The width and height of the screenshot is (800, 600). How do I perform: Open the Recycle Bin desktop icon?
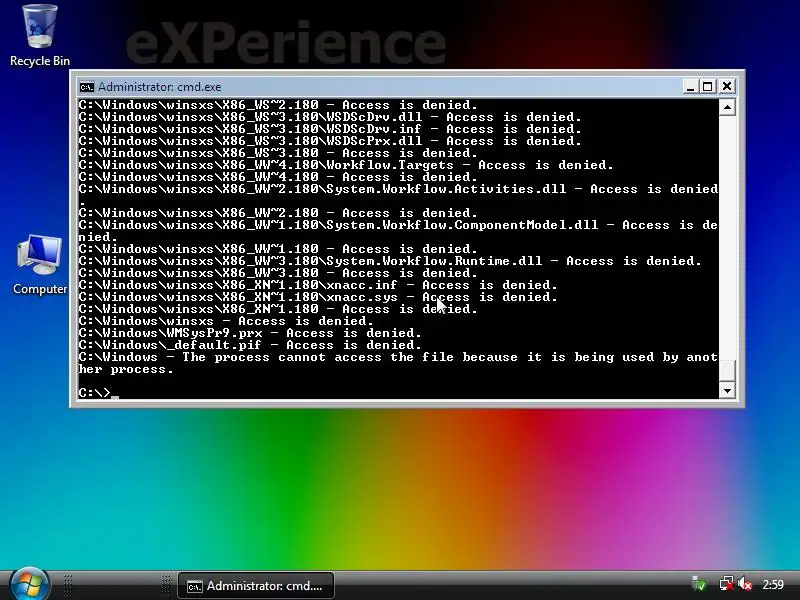coord(40,36)
